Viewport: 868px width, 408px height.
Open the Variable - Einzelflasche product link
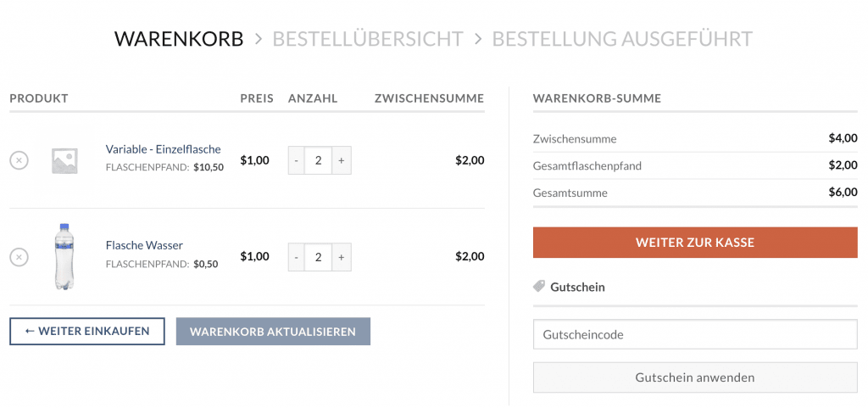point(164,149)
